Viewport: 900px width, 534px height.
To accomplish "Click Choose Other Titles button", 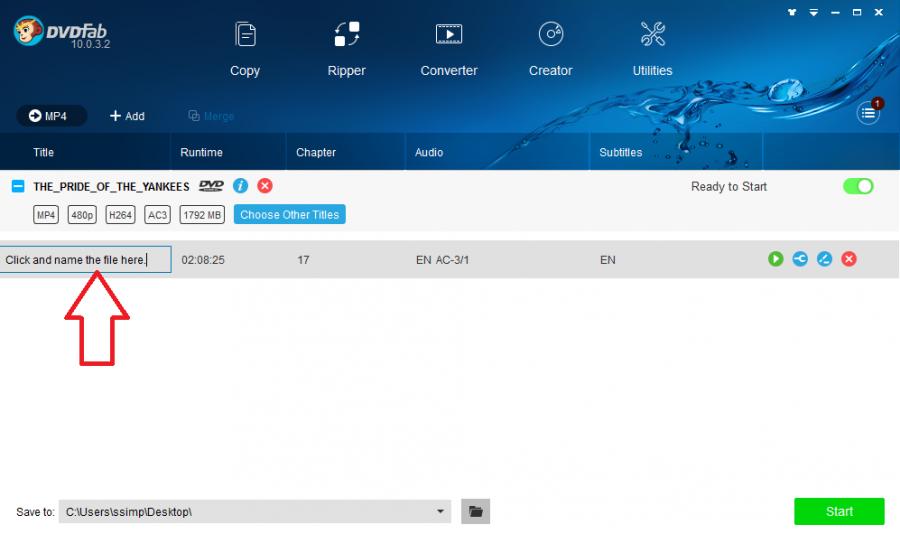I will click(289, 214).
